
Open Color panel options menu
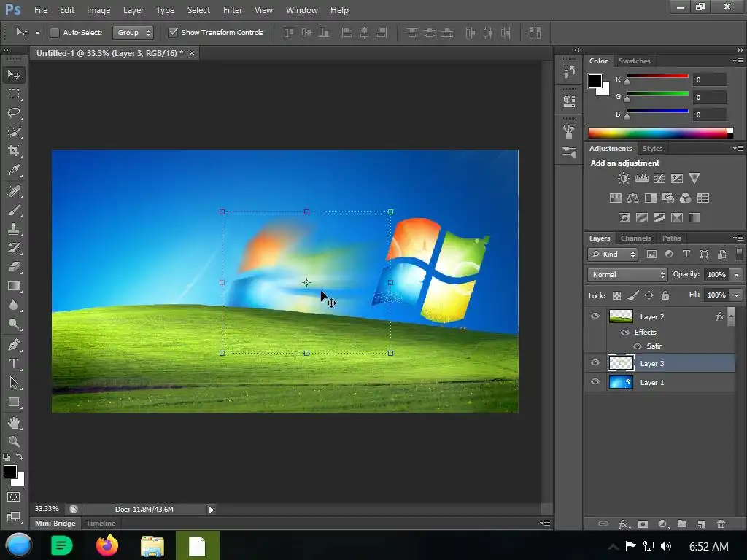tap(738, 61)
